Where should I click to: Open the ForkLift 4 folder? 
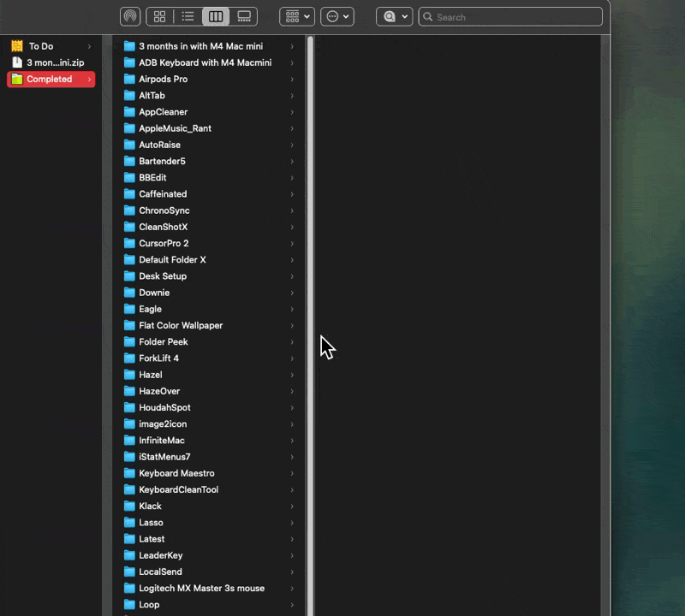click(158, 358)
